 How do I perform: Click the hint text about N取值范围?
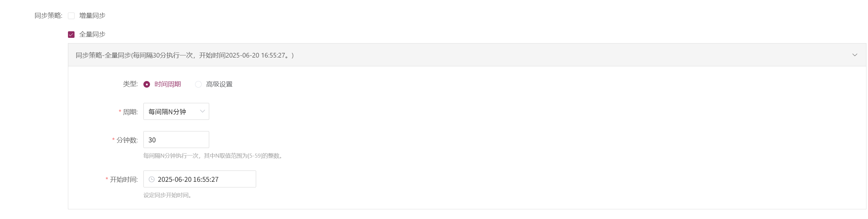pyautogui.click(x=214, y=156)
